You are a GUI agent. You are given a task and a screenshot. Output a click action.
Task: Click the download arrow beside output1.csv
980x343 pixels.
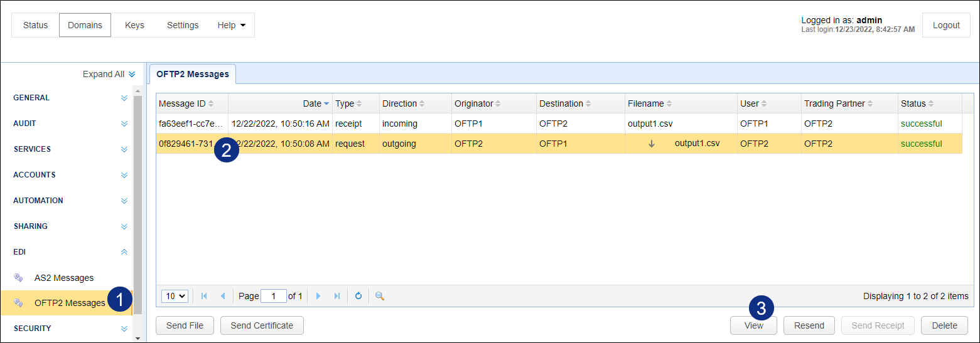click(652, 144)
